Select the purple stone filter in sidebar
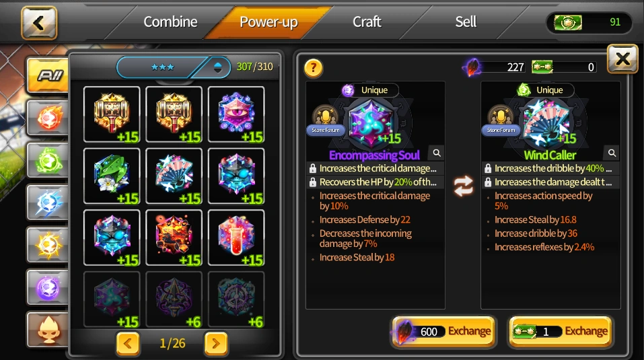Image resolution: width=644 pixels, height=360 pixels. click(x=48, y=287)
